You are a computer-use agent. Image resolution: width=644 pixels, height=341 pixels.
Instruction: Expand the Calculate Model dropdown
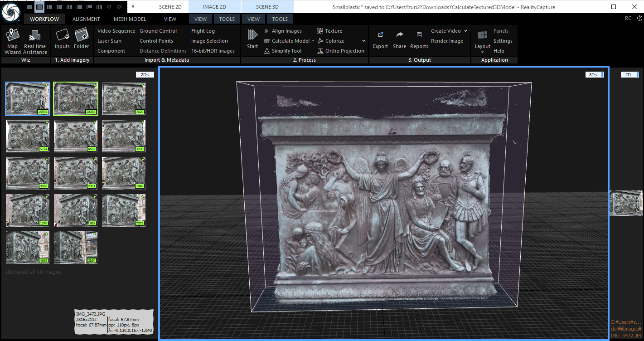[x=314, y=40]
